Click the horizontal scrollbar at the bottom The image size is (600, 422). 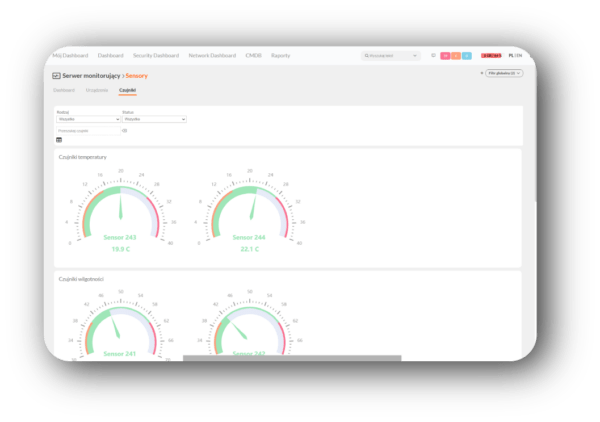pyautogui.click(x=292, y=358)
